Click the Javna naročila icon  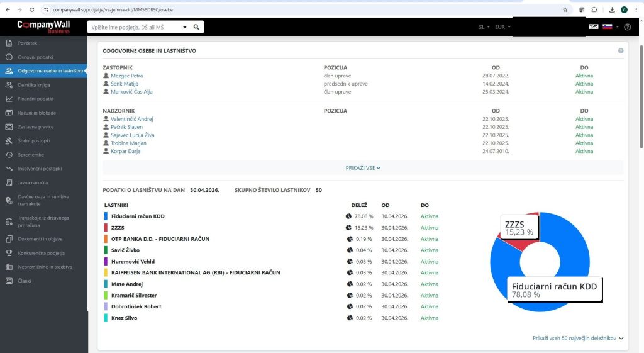[x=9, y=183]
